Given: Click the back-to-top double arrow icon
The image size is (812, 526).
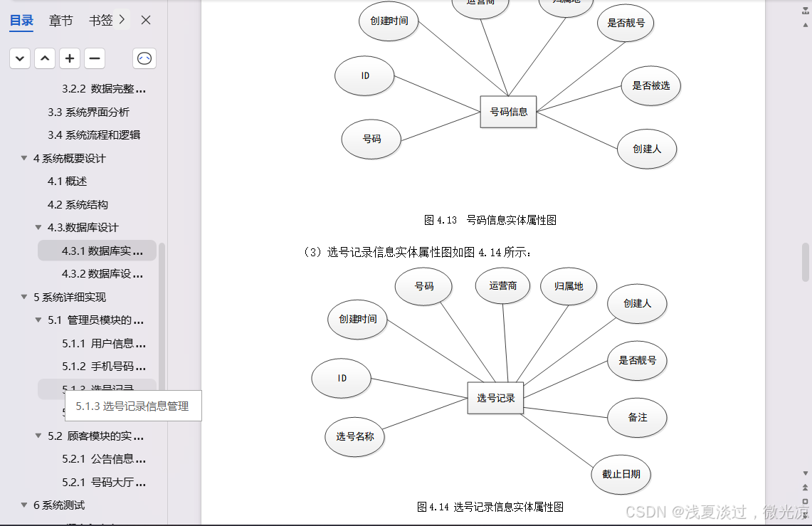Looking at the screenshot, I should tap(806, 487).
